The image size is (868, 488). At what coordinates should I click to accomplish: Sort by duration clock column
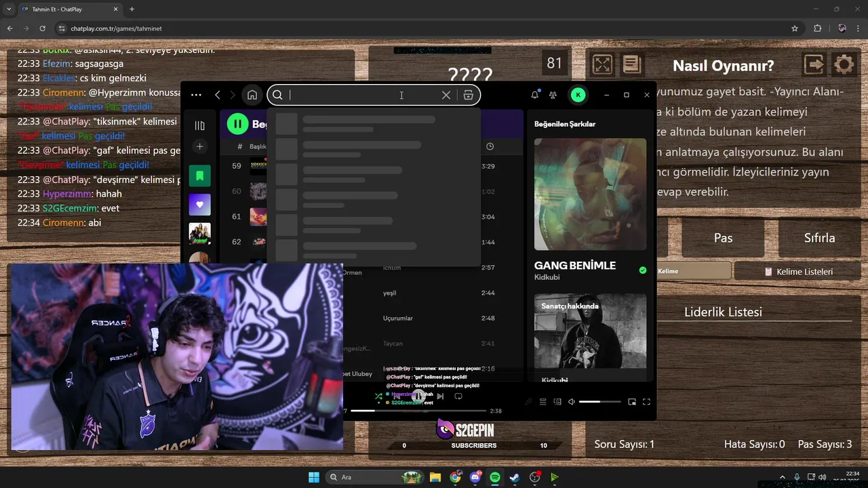490,146
